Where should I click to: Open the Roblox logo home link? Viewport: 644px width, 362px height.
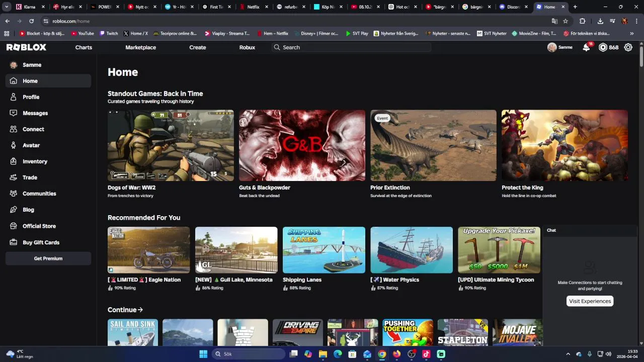pyautogui.click(x=26, y=47)
